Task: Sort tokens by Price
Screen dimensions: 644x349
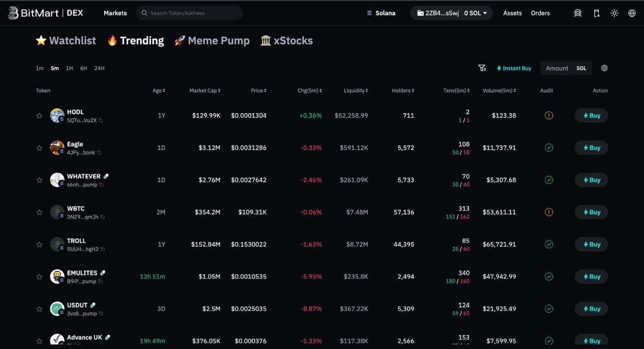Action: (259, 91)
